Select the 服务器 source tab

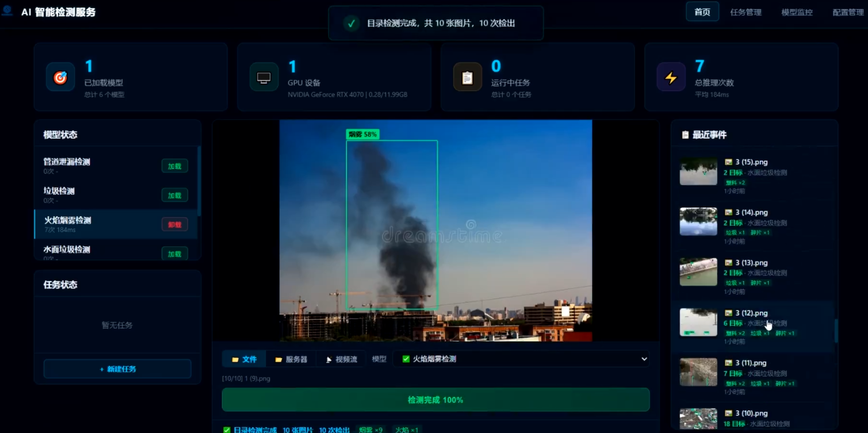coord(291,359)
